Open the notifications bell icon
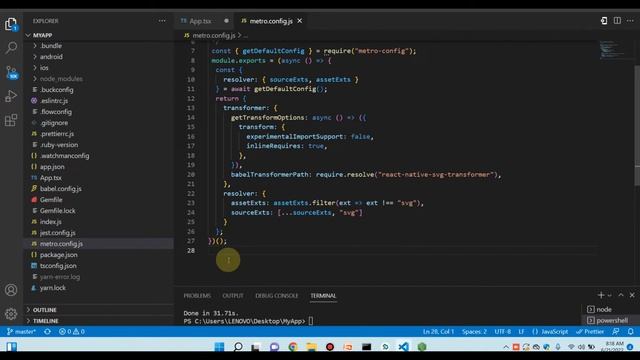Image resolution: width=640 pixels, height=360 pixels. [x=631, y=332]
